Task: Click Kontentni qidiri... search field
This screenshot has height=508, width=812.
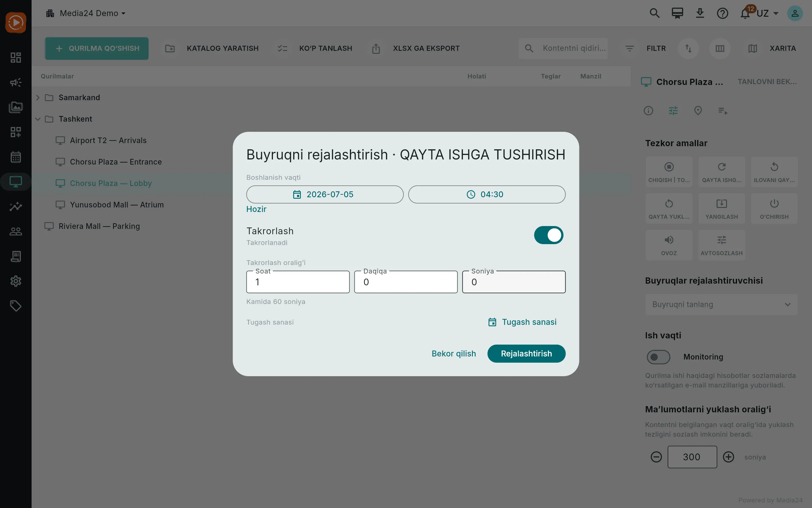Action: [x=563, y=48]
